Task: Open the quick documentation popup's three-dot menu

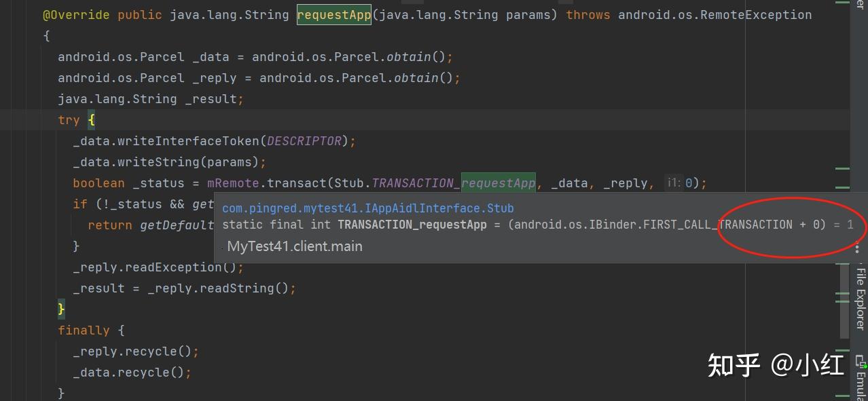Action: click(x=857, y=247)
